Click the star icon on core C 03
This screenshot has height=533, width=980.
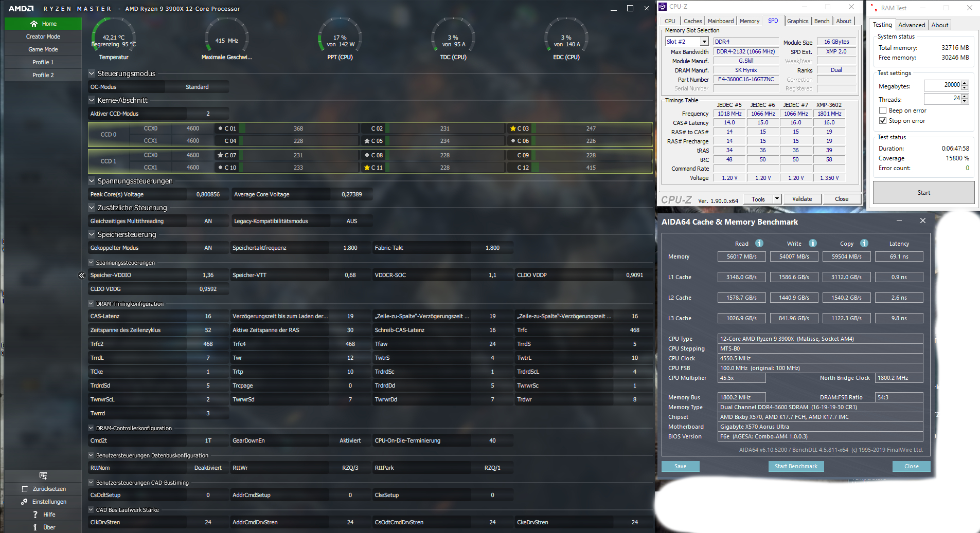[x=513, y=128]
